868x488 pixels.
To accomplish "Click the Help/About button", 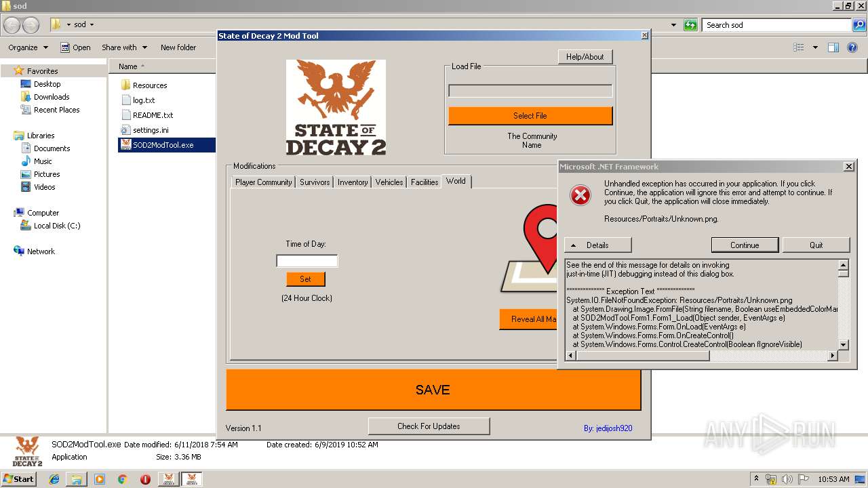I will pos(585,57).
